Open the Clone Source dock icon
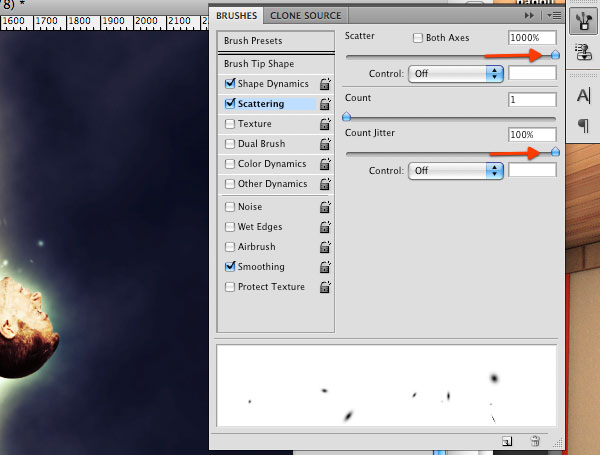The width and height of the screenshot is (600, 455). (x=583, y=52)
